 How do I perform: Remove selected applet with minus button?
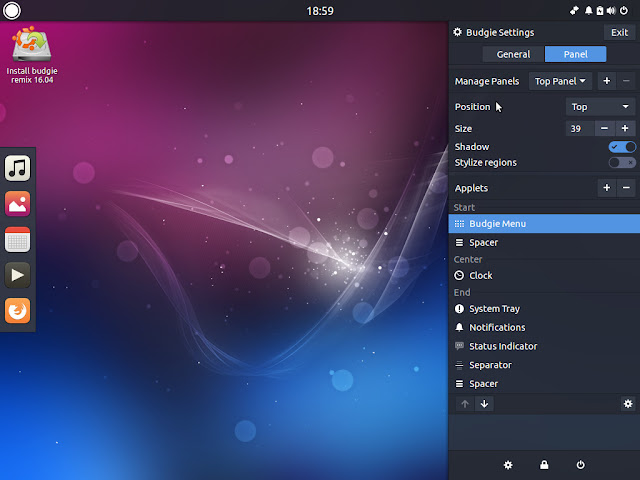626,188
